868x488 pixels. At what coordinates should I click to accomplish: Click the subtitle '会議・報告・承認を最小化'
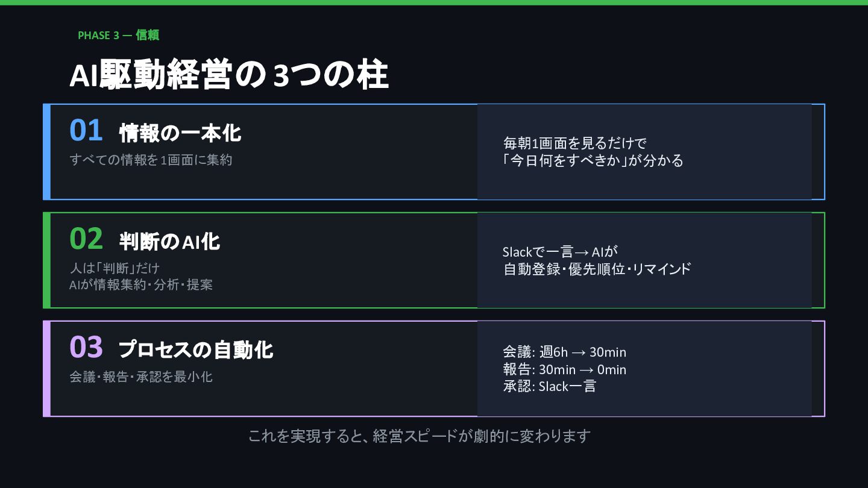[141, 377]
